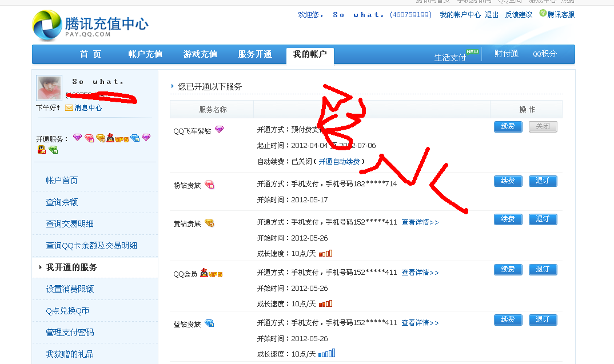Click 退订 for 黄钻贵族

tap(543, 219)
